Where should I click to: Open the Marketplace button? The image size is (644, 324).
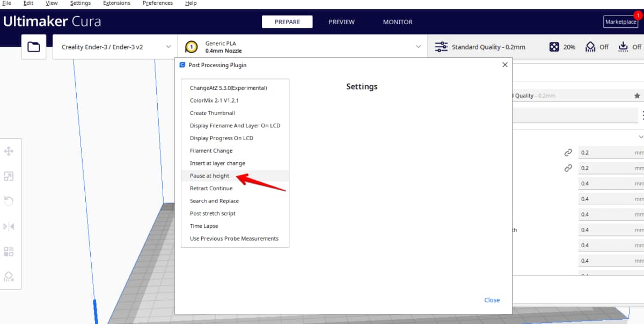[621, 22]
